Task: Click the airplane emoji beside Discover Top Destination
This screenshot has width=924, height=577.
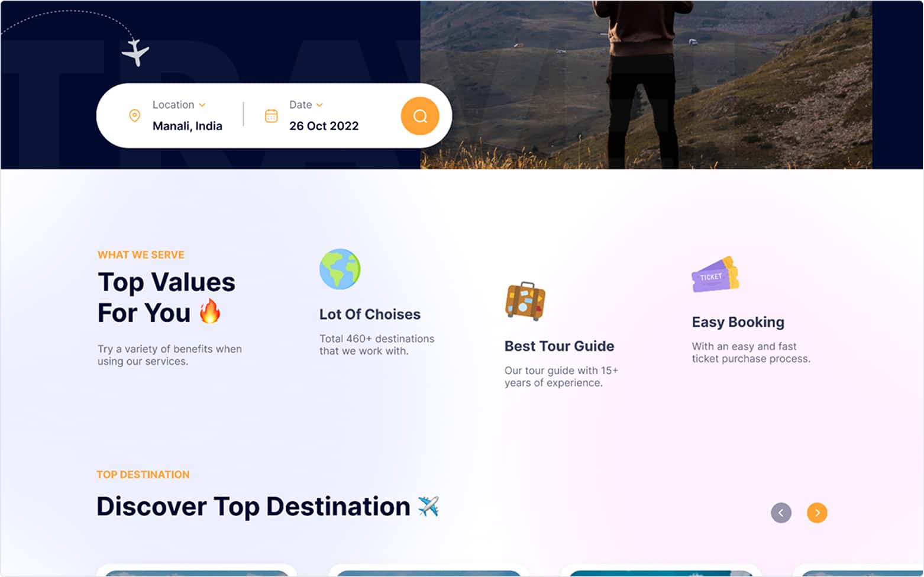Action: [427, 506]
